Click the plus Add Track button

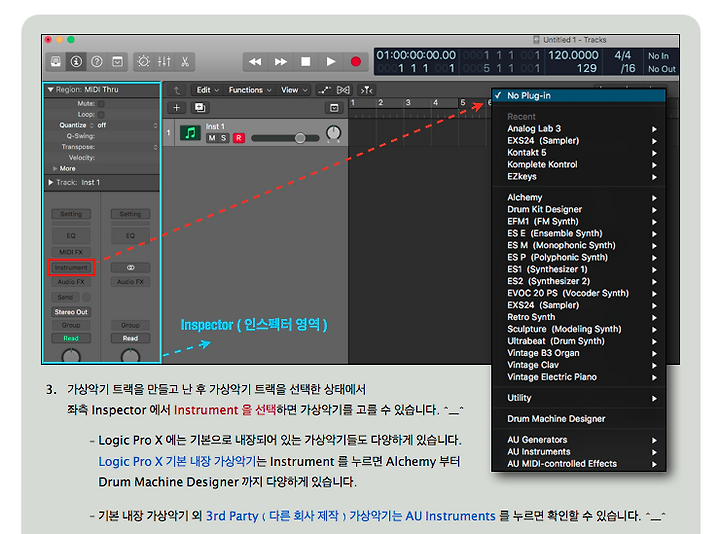pyautogui.click(x=176, y=107)
